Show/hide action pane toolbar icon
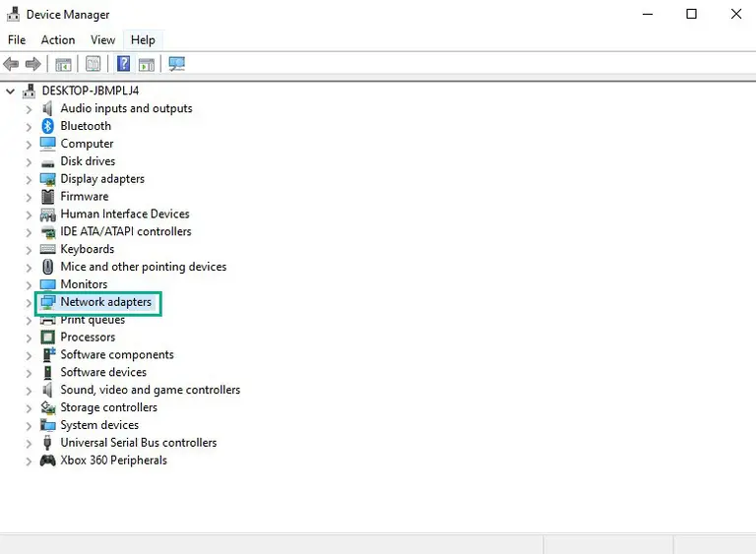Image resolution: width=756 pixels, height=554 pixels. coord(147,64)
